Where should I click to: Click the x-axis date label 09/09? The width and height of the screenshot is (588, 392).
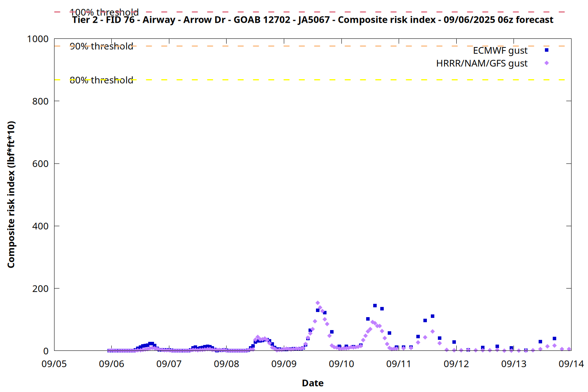click(x=284, y=364)
